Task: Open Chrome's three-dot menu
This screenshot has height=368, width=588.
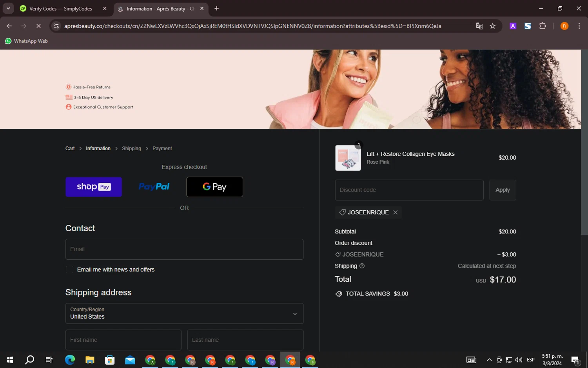Action: 579,26
